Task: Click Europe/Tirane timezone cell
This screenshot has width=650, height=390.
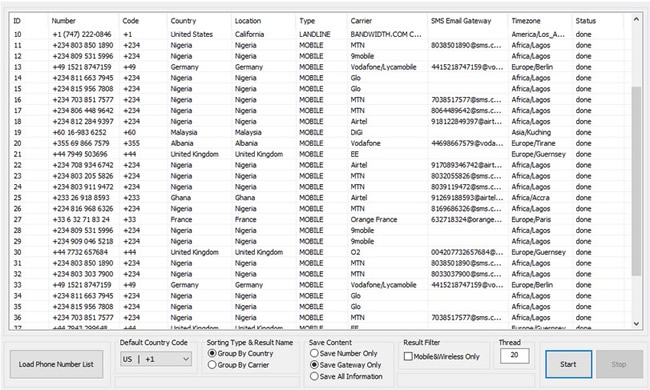Action: point(533,143)
